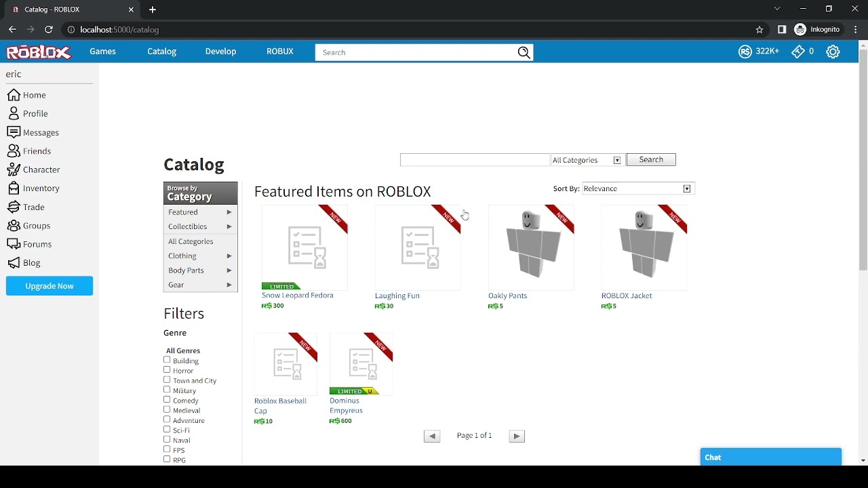Screen dimensions: 868x488
Task: Open the All Categories search dropdown
Action: coord(587,160)
